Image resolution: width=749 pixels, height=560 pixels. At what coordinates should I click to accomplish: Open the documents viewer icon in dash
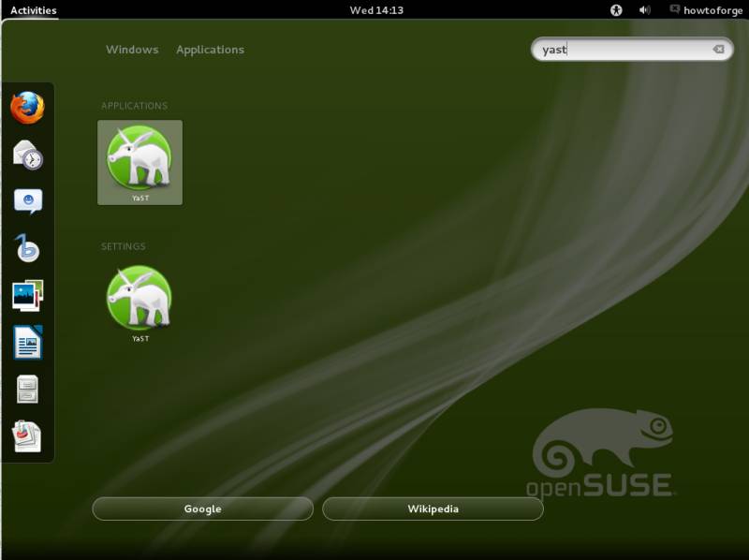point(28,435)
